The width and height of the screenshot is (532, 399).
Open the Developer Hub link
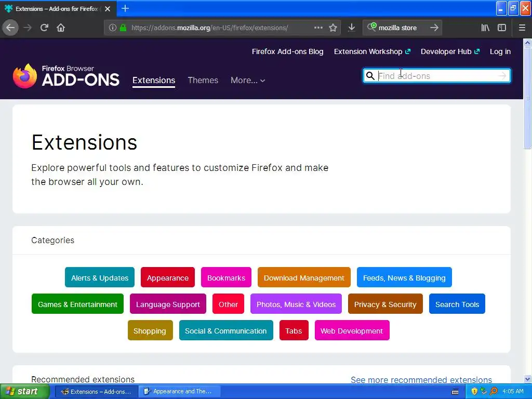(x=450, y=51)
